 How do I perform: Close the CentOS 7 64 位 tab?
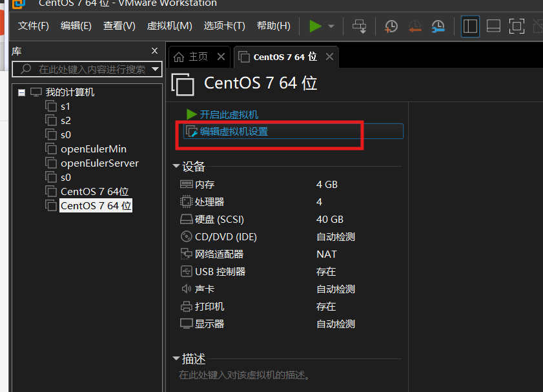[330, 56]
